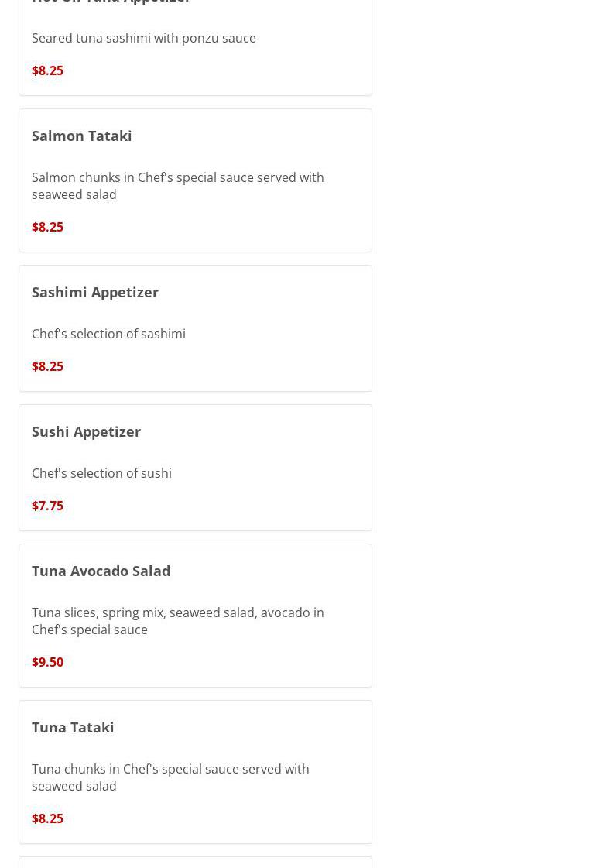
Task: Click the partially visible card at bottom
Action: (x=195, y=863)
